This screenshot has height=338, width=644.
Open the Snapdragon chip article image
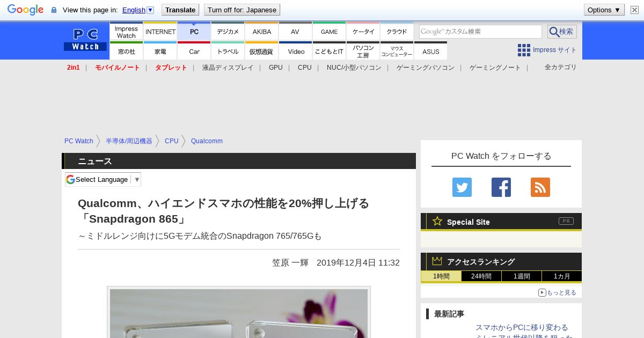(x=239, y=313)
